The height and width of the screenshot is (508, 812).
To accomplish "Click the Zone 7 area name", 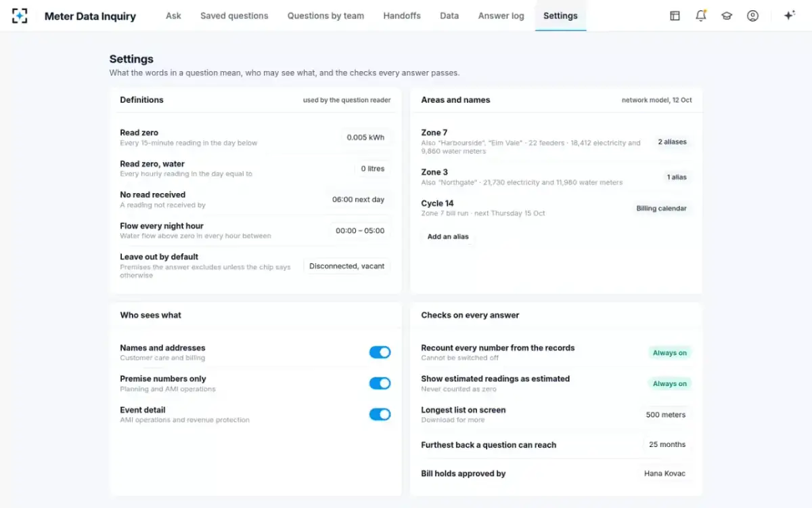I will [434, 133].
